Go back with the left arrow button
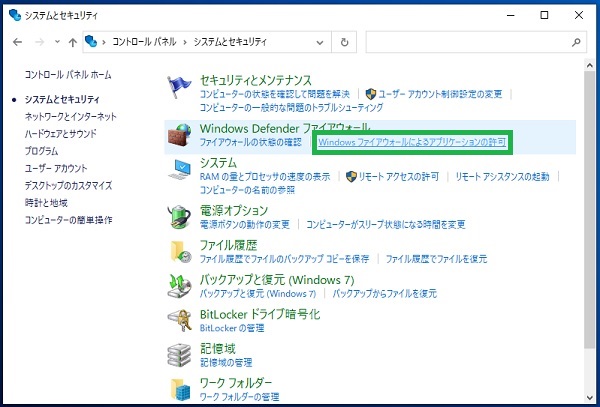The image size is (600, 407). click(17, 42)
